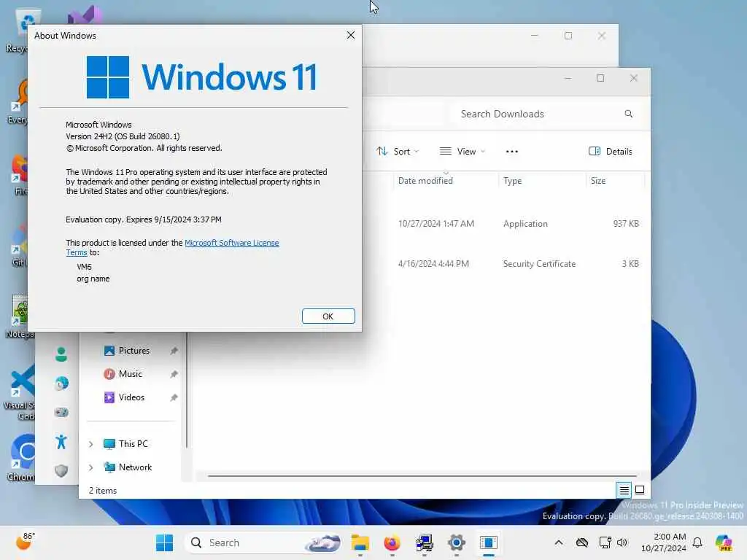This screenshot has width=747, height=560.
Task: Open the notification bell
Action: click(697, 542)
